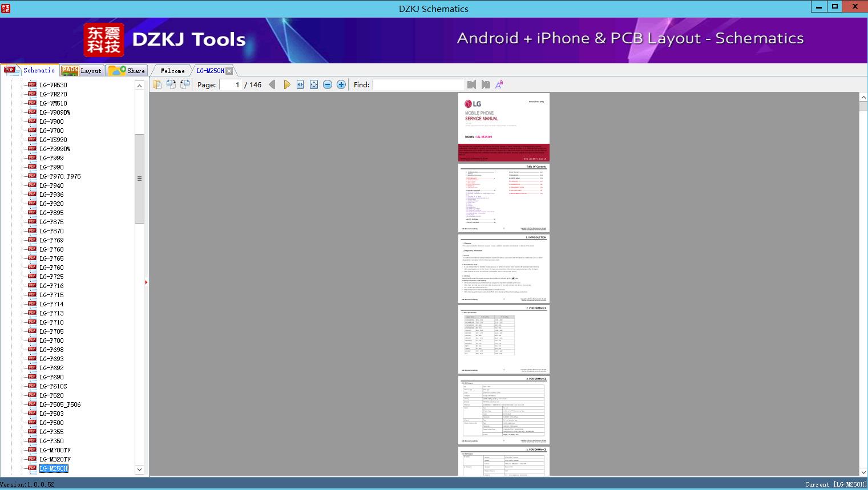This screenshot has height=490, width=868.
Task: Open the LG-V909DW schematic
Action: 55,112
